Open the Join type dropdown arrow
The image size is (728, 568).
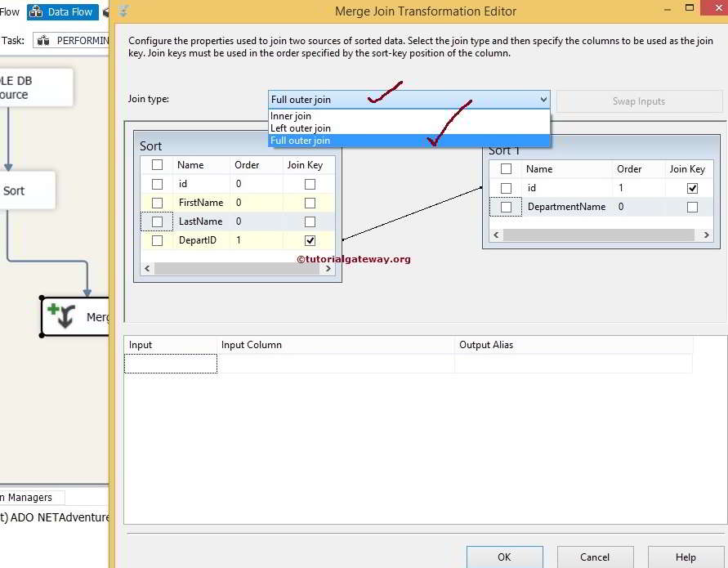tap(543, 99)
